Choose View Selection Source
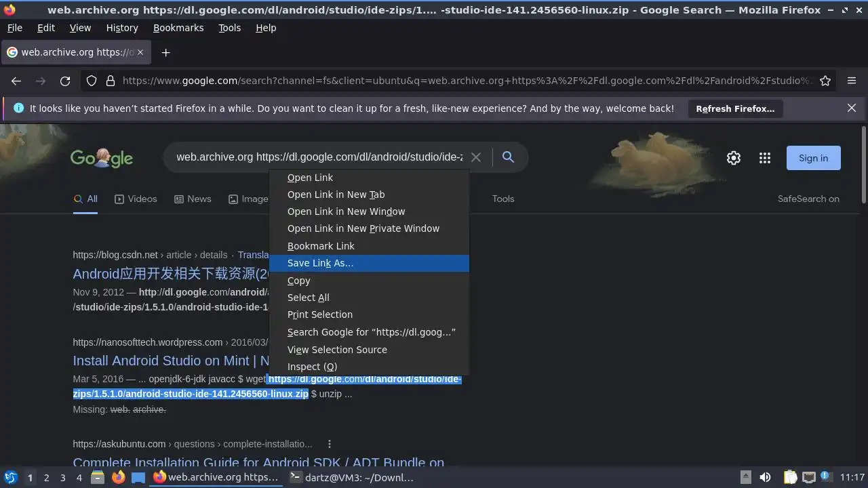 [369, 350]
